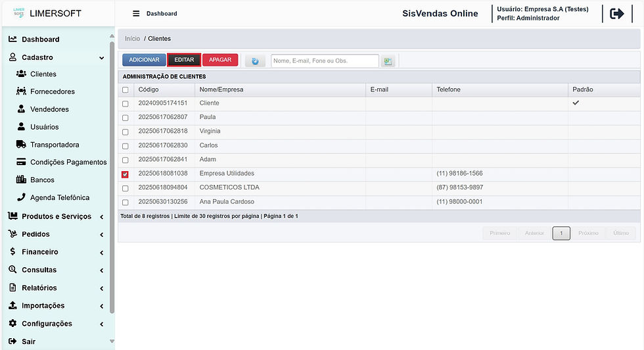Open Fornecedores in the sidebar

52,91
